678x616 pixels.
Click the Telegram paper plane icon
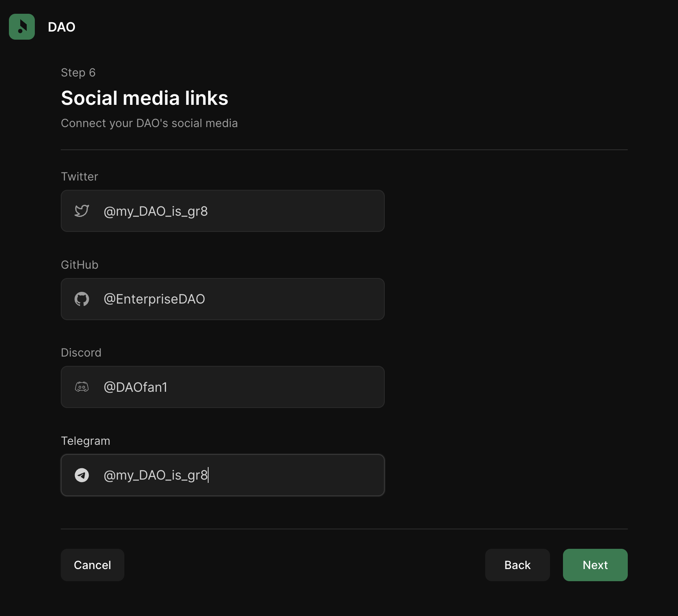(x=82, y=475)
